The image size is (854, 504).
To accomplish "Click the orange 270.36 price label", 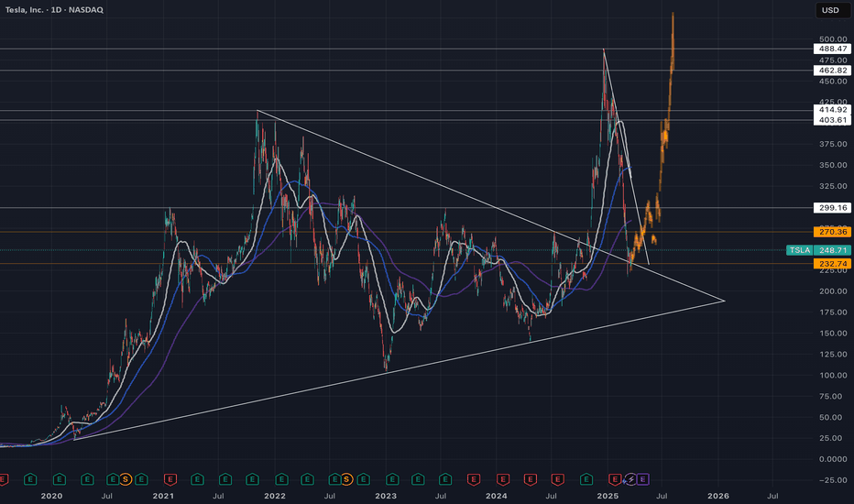I will click(x=832, y=232).
